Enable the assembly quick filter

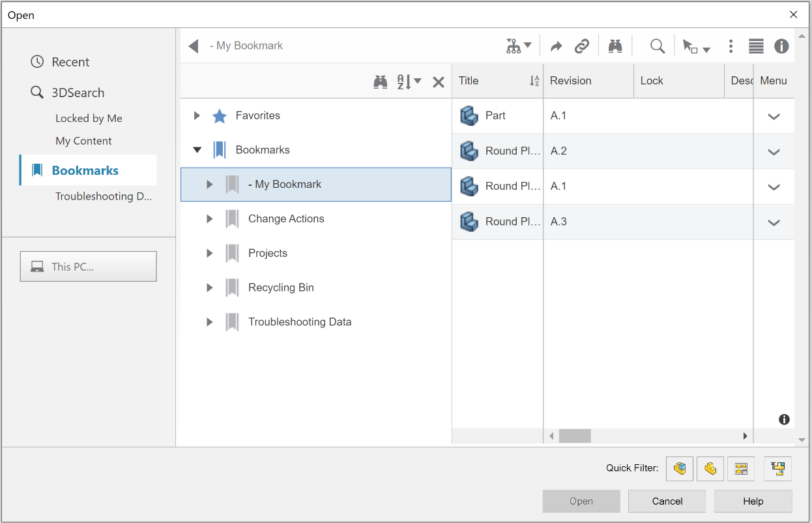click(680, 468)
